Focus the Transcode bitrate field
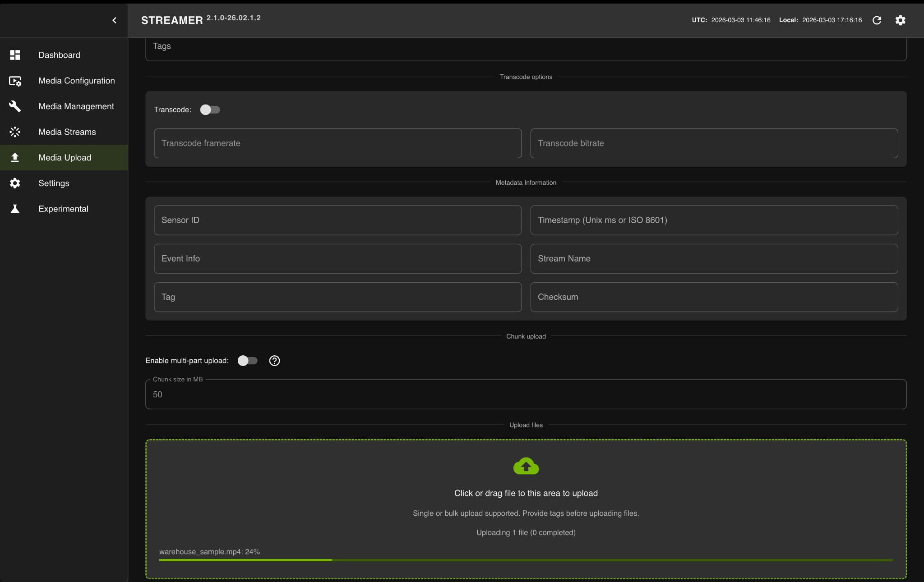 714,143
